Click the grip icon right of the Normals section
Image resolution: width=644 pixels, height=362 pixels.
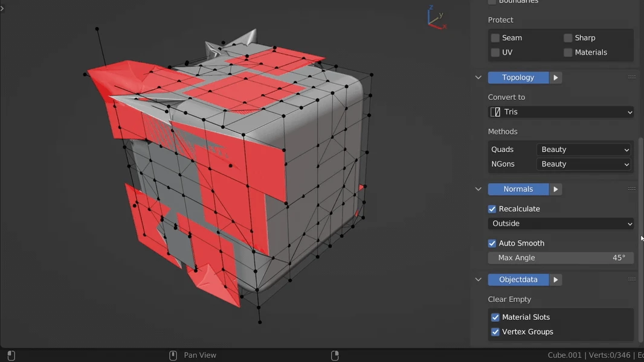[x=632, y=188]
